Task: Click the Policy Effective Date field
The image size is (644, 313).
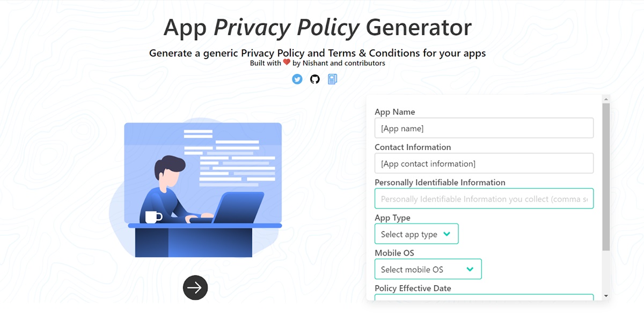Action: point(484,297)
